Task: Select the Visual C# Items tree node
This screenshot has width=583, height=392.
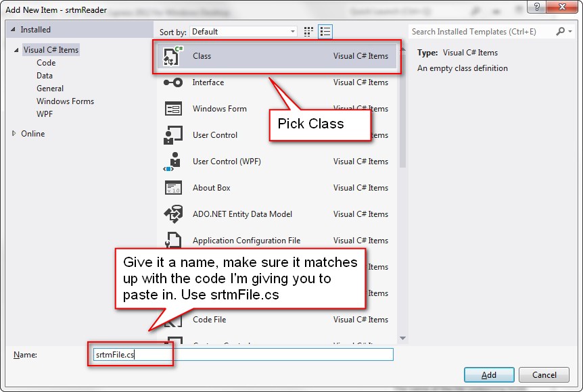Action: click(51, 50)
